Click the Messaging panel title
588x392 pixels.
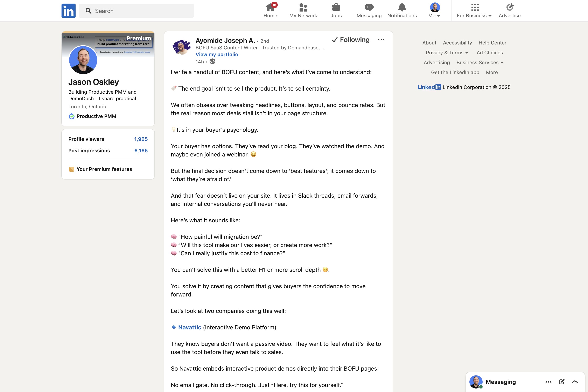501,382
